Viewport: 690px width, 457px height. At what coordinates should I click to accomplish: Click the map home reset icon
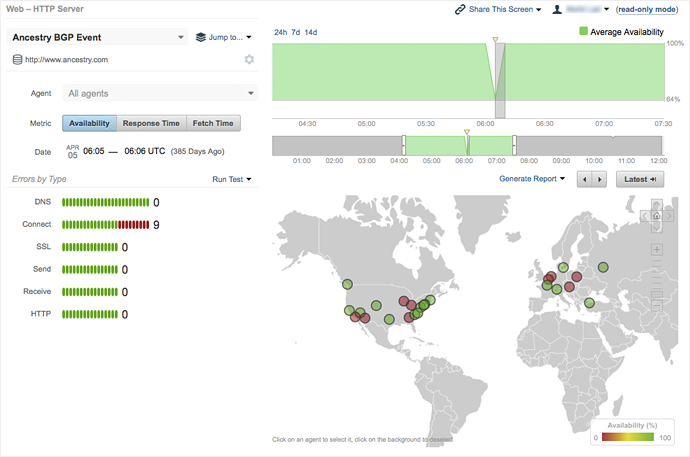tap(656, 213)
